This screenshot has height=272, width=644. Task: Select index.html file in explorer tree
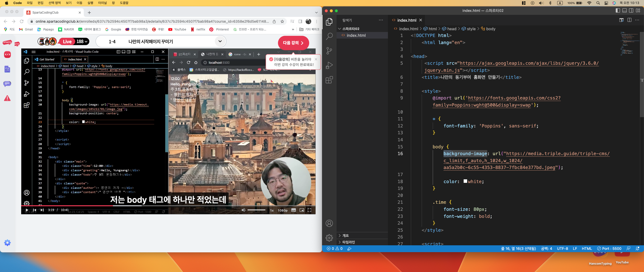362,35
